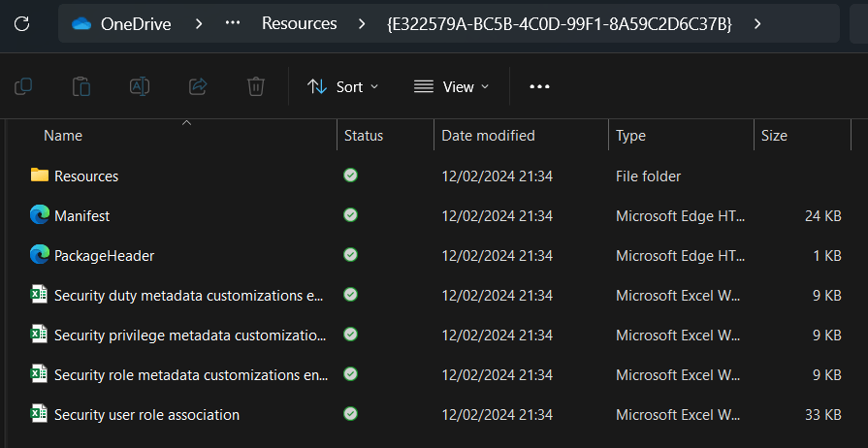Click the OneDrive cloud icon in breadcrumb
The width and height of the screenshot is (868, 448).
[81, 23]
